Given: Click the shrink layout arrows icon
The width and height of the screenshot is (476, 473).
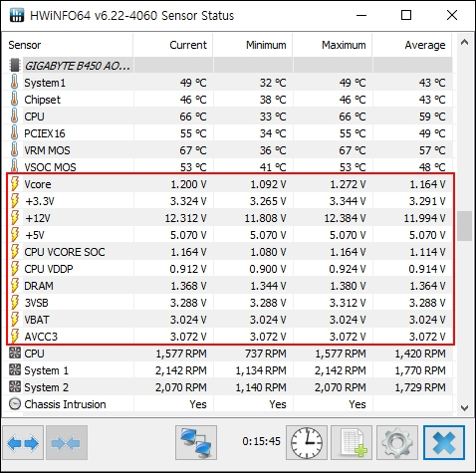Looking at the screenshot, I should click(67, 443).
